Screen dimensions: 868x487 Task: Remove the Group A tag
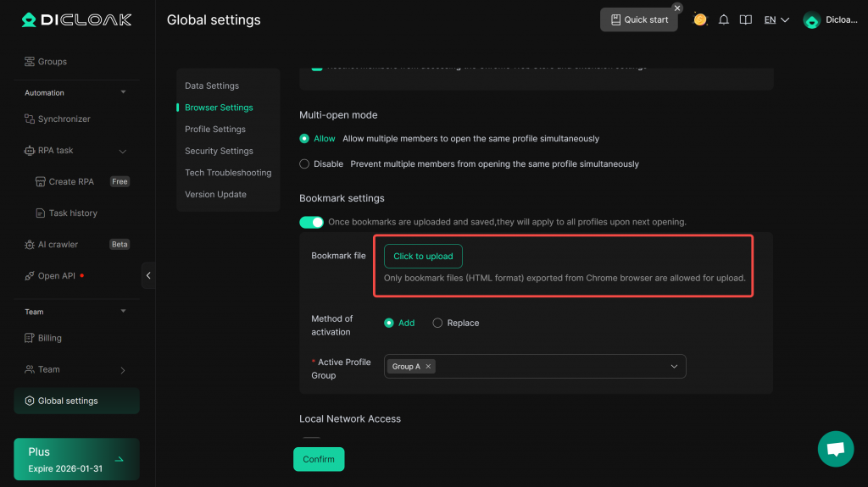[x=428, y=367]
